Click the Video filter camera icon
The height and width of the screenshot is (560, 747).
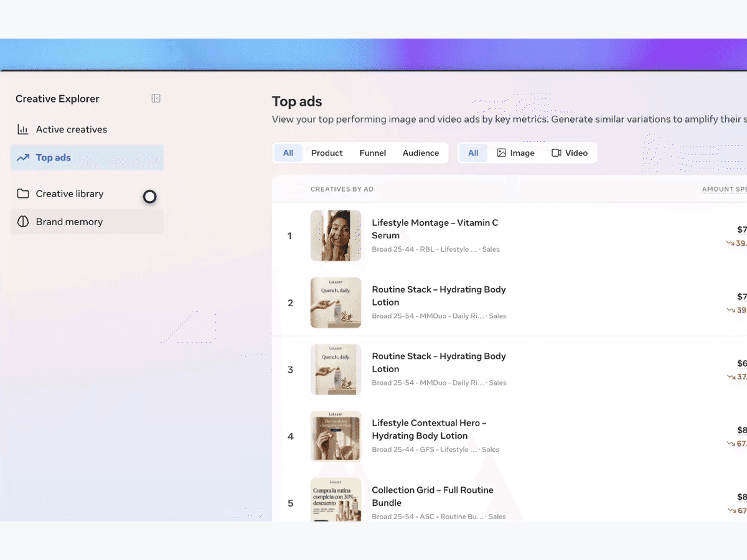tap(557, 153)
